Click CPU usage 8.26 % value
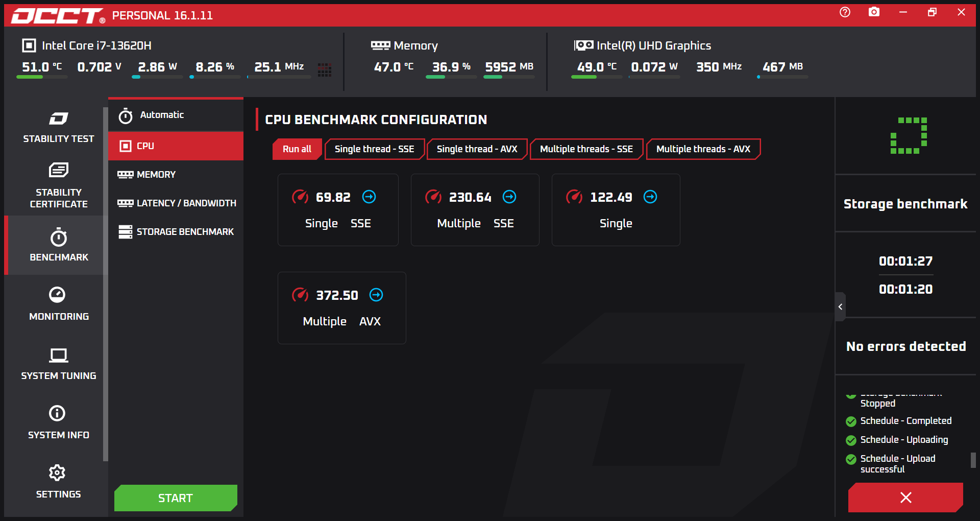980x521 pixels. click(215, 67)
